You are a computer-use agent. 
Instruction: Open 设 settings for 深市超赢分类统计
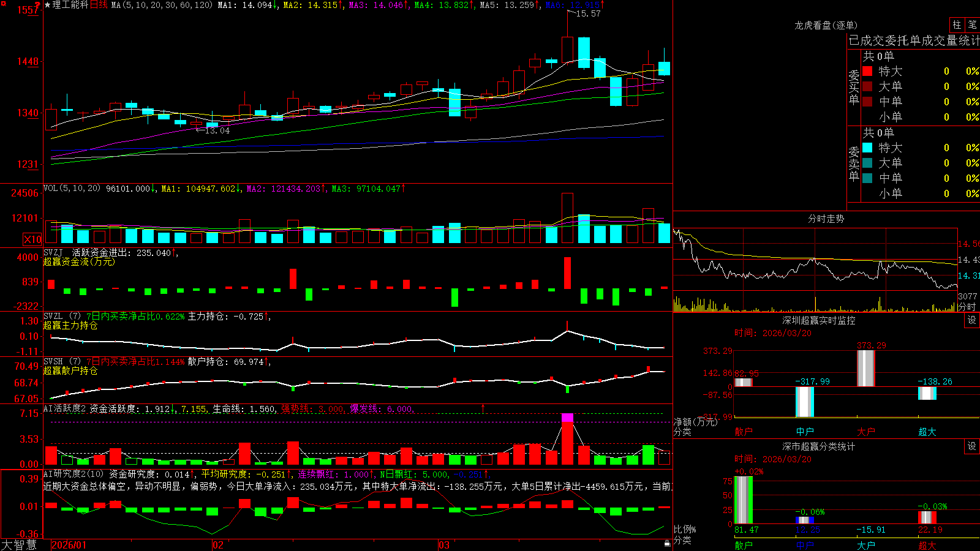(x=972, y=446)
